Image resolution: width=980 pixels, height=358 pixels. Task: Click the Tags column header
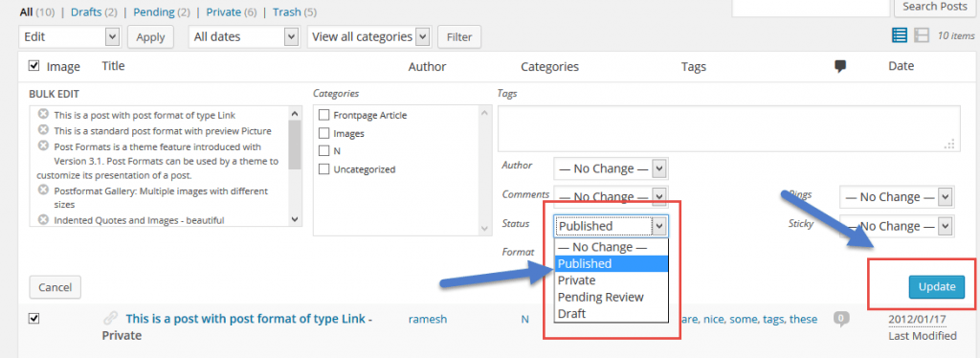point(694,66)
